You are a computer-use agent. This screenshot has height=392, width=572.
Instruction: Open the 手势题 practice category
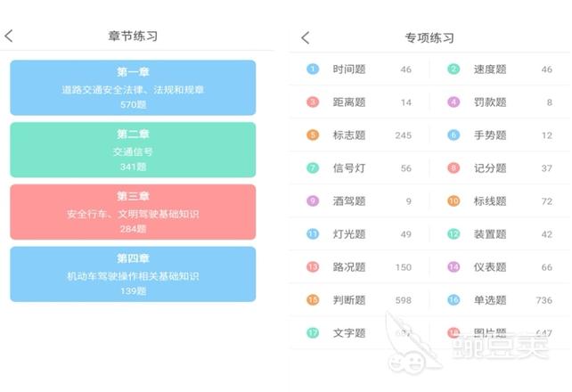[x=500, y=135]
